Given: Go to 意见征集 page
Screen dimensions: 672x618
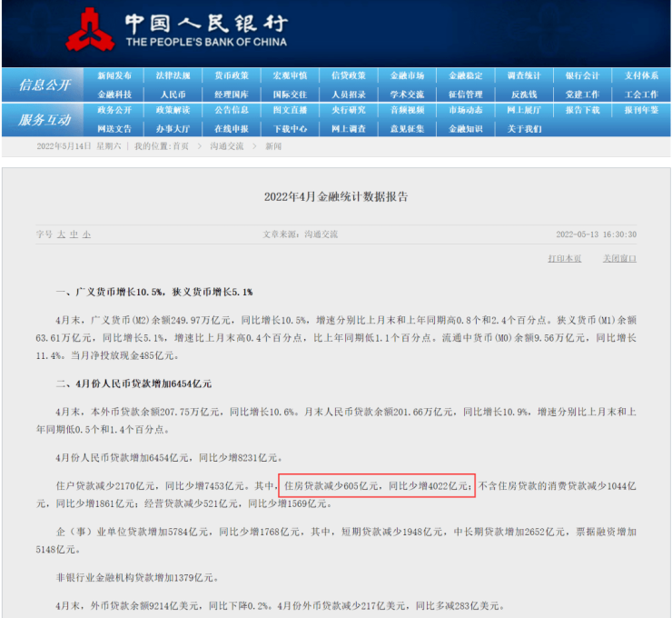Looking at the screenshot, I should [407, 129].
